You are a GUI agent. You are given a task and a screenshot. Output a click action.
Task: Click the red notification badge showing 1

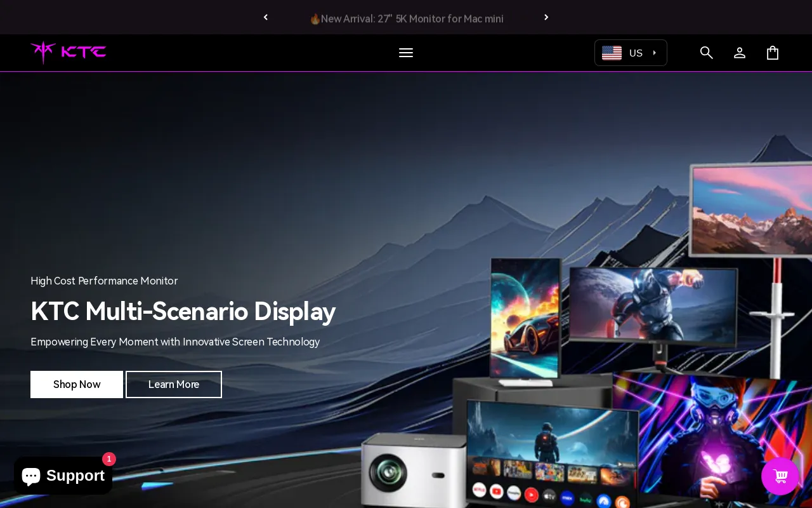(x=108, y=459)
